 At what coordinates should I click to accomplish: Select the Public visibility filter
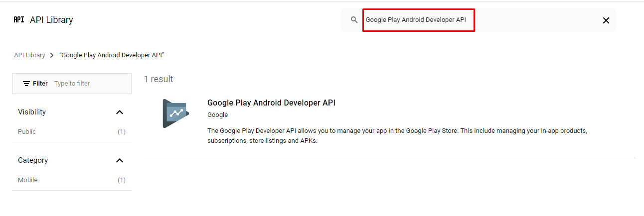pos(27,132)
